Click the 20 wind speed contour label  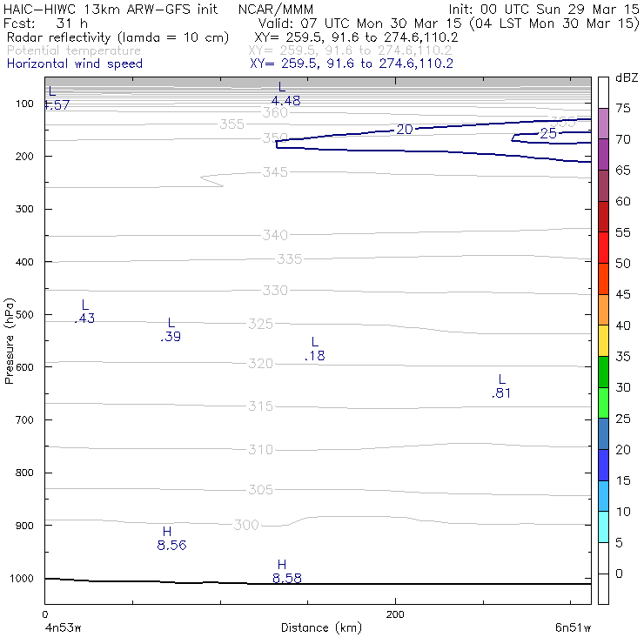(405, 130)
